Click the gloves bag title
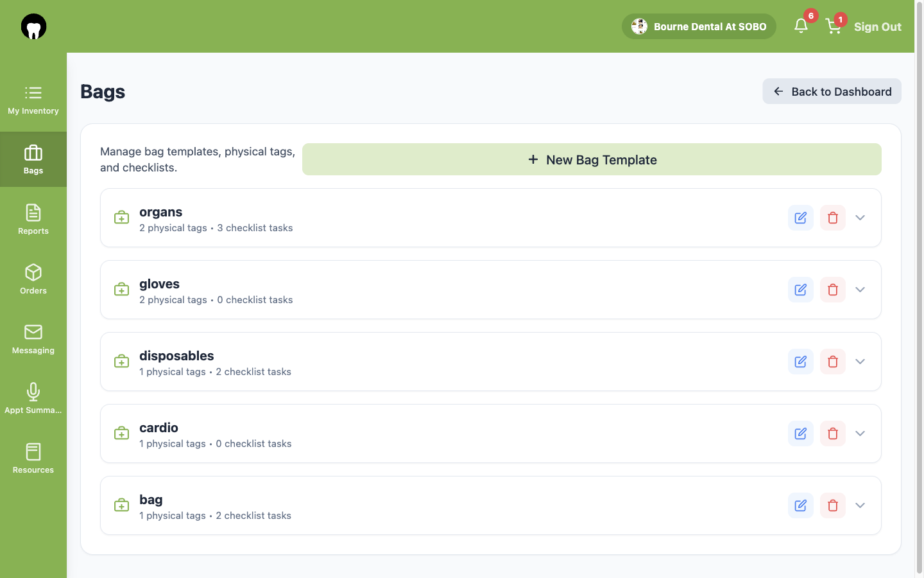 click(159, 284)
